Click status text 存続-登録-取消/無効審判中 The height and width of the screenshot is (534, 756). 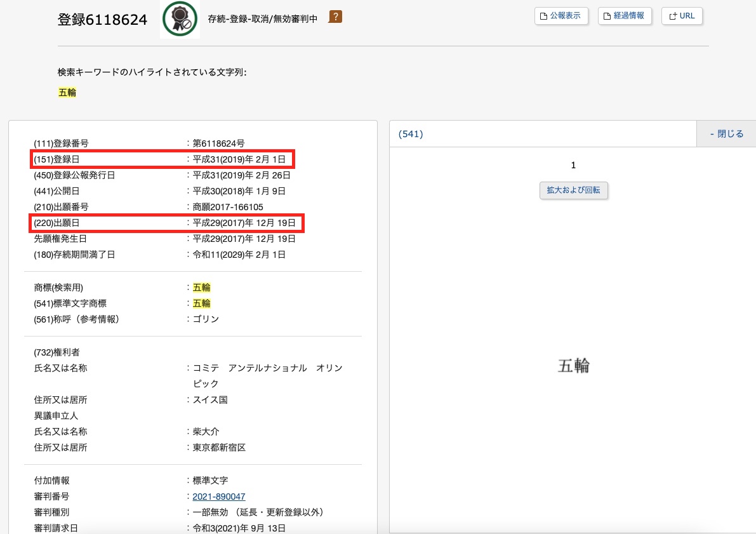(x=262, y=19)
